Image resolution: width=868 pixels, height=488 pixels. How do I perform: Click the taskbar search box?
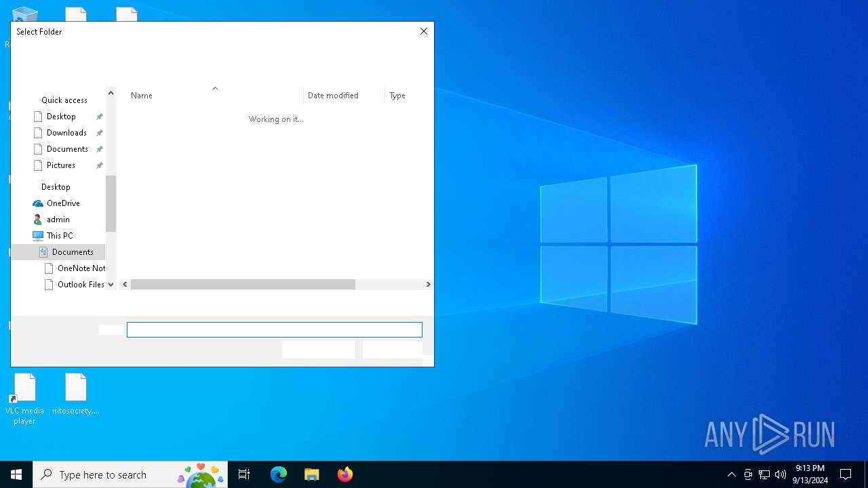pos(130,474)
